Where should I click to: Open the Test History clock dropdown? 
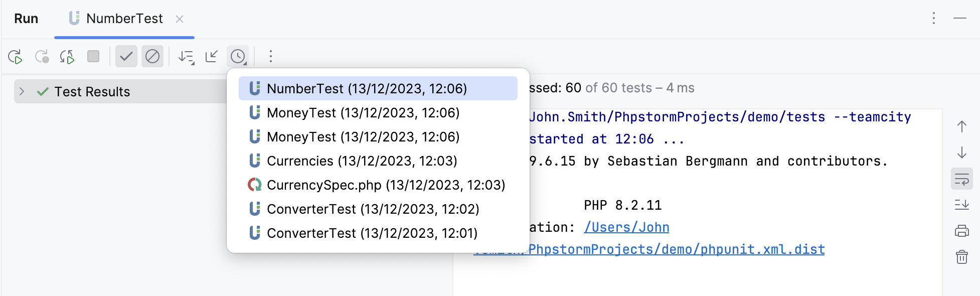pyautogui.click(x=238, y=56)
